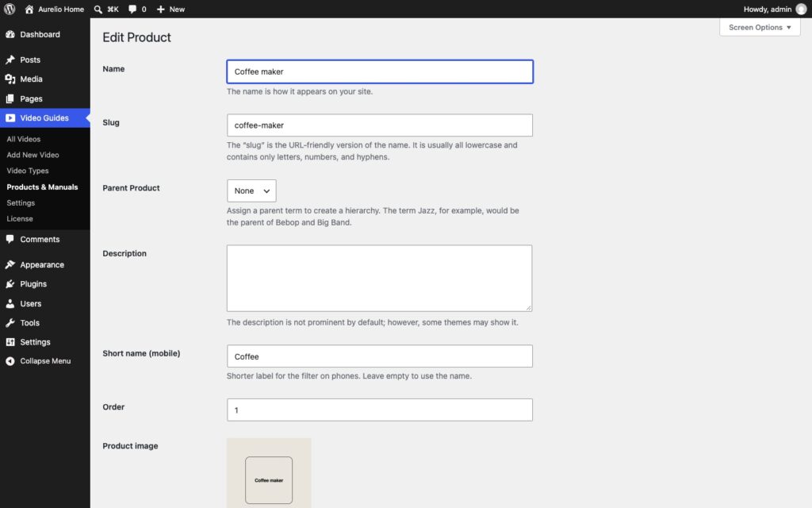Click the Plugins plug icon

pos(10,283)
